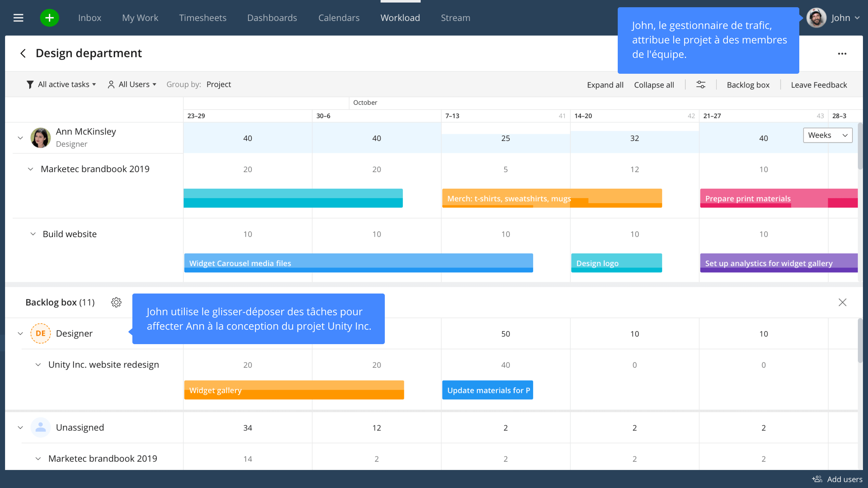Click Ann's 32 hours cell for 14-20
Viewport: 868px width, 488px height.
coord(634,138)
